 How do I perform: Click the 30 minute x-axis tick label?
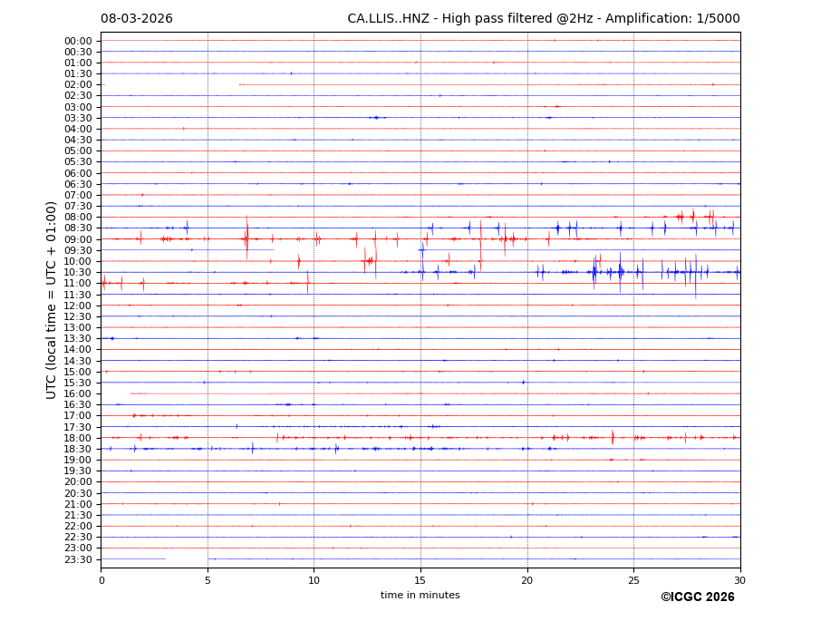pos(740,580)
